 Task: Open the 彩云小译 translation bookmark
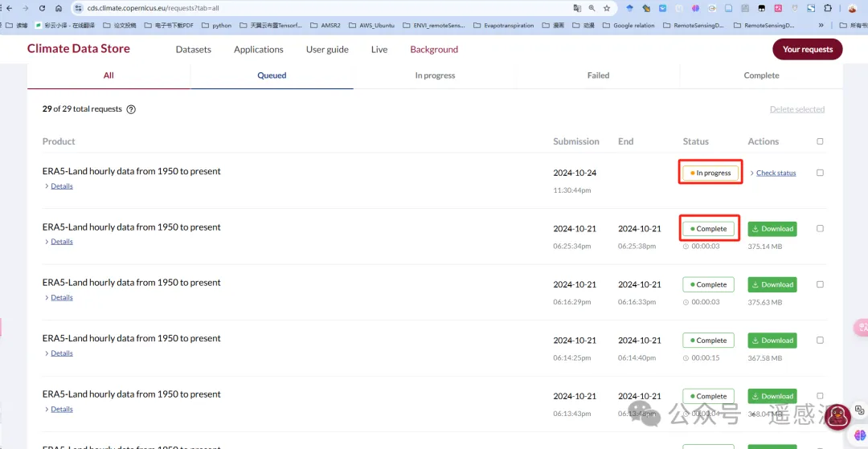coord(65,26)
